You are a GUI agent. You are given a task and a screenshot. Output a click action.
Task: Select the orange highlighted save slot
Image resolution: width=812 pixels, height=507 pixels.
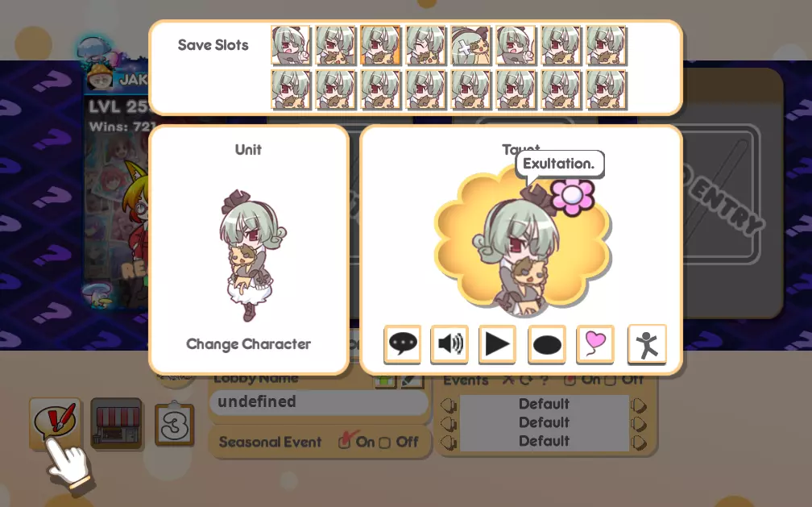click(x=380, y=45)
